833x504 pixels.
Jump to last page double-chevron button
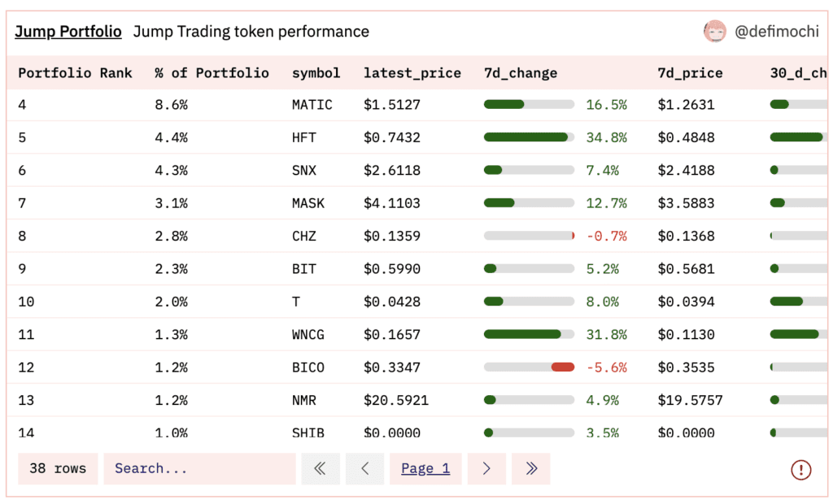[530, 468]
